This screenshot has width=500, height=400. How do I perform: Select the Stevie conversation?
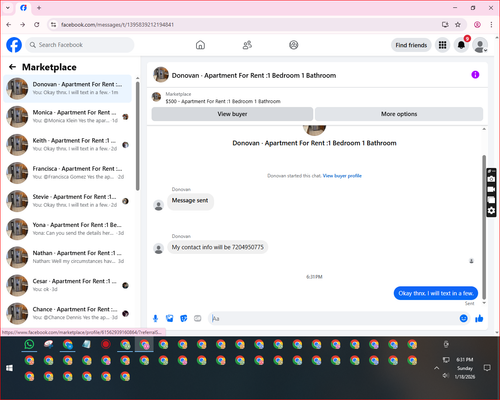[x=67, y=201]
